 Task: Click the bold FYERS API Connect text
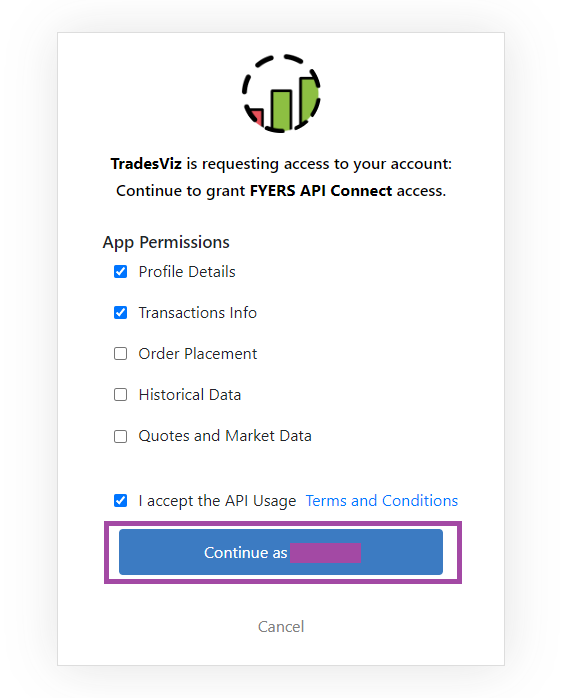point(321,191)
